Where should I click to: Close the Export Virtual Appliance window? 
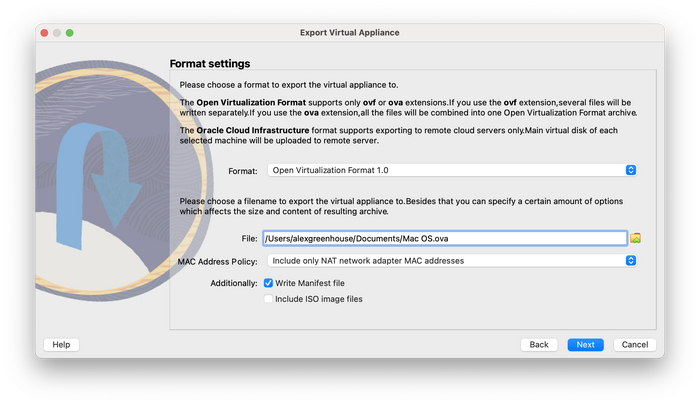pyautogui.click(x=44, y=33)
